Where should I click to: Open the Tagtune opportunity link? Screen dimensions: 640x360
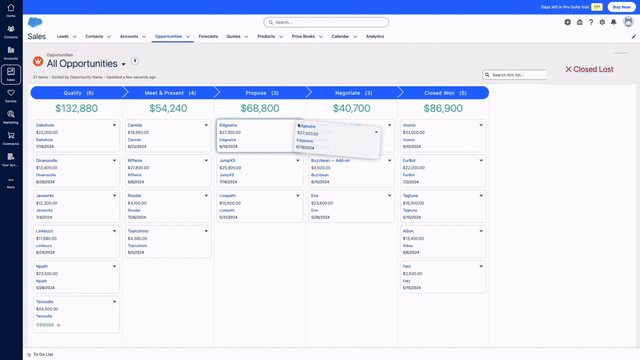[410, 196]
